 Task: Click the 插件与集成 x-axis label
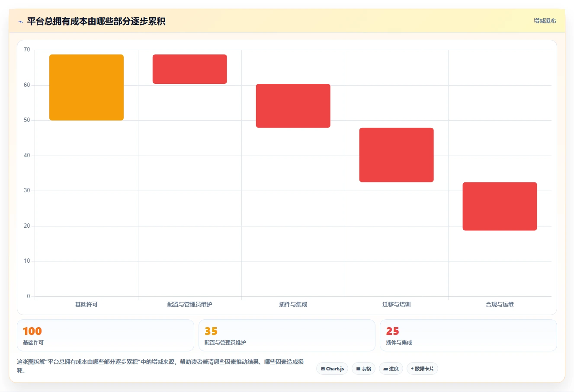coord(293,304)
